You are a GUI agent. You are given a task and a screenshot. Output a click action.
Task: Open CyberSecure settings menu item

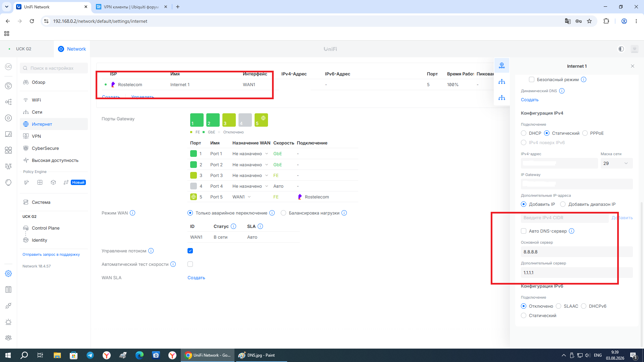coord(54,148)
